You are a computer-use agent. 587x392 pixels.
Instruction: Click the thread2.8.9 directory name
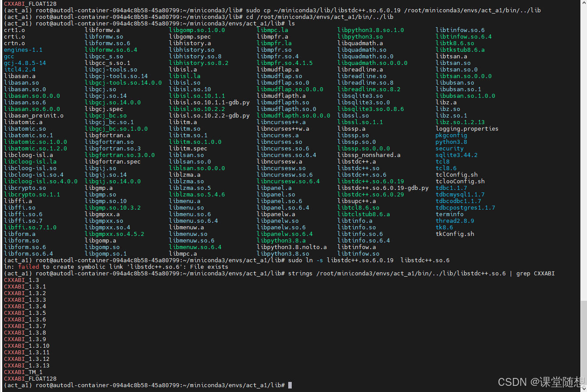tap(455, 221)
